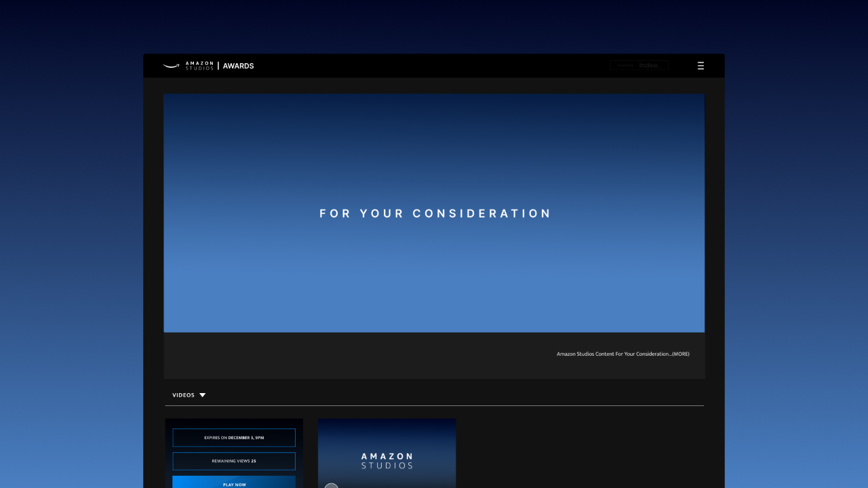The width and height of the screenshot is (868, 488).
Task: Click the Amazon Studios wordmark in header
Action: (x=199, y=66)
